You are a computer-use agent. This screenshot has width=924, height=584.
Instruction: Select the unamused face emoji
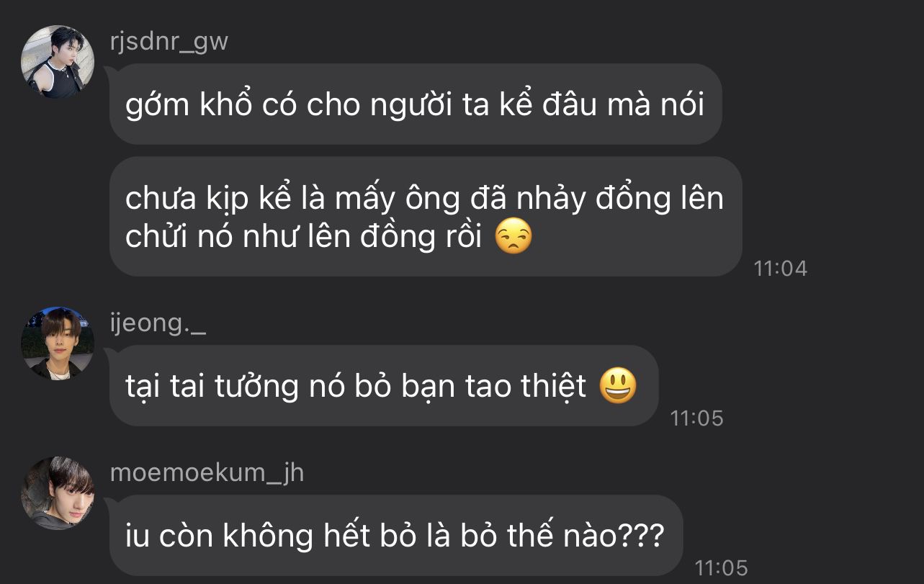[513, 237]
